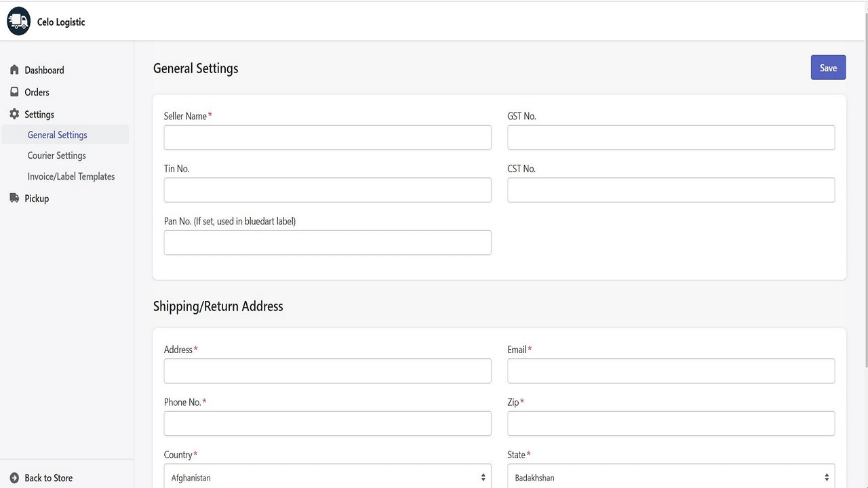Screen dimensions: 868x488
Task: Click the Pan No. input field
Action: (328, 242)
